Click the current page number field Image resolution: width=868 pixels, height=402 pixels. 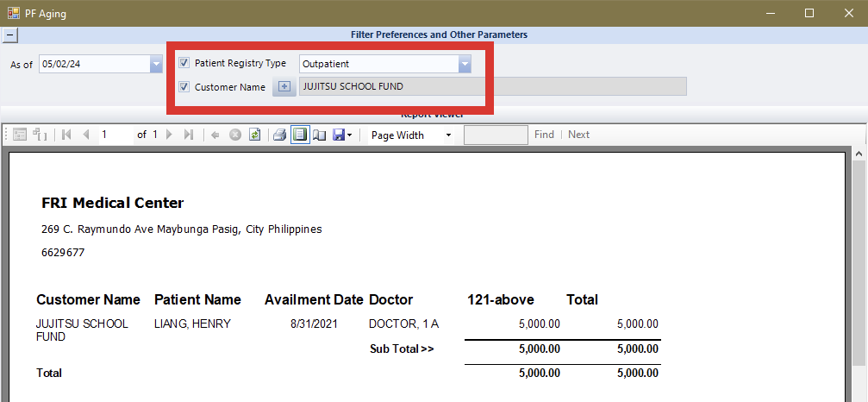tap(115, 135)
